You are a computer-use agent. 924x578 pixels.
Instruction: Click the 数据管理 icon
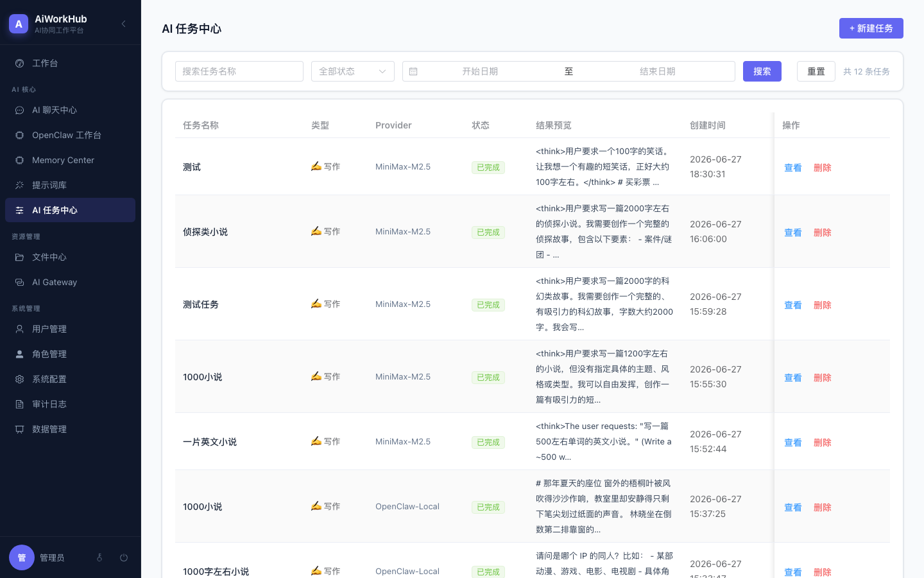point(19,429)
